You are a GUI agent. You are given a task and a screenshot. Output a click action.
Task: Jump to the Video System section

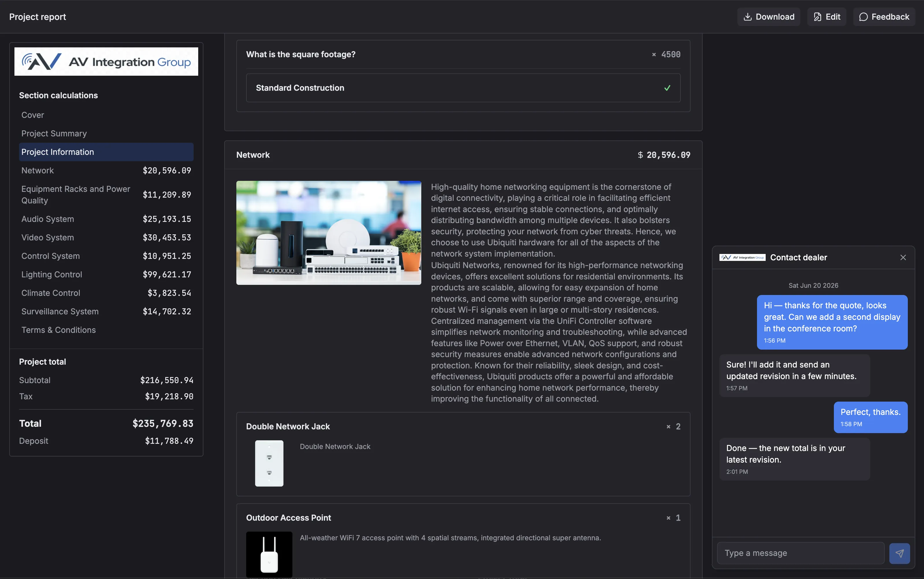coord(106,237)
